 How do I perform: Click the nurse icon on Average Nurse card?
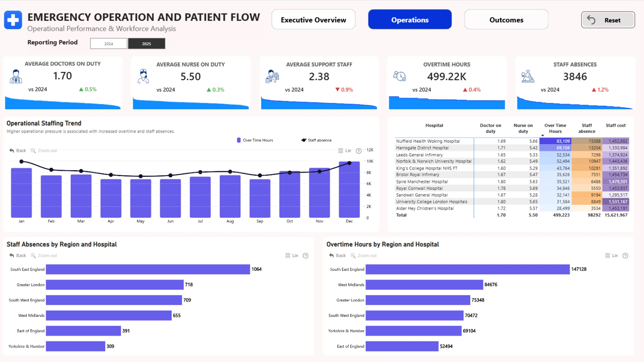[143, 76]
